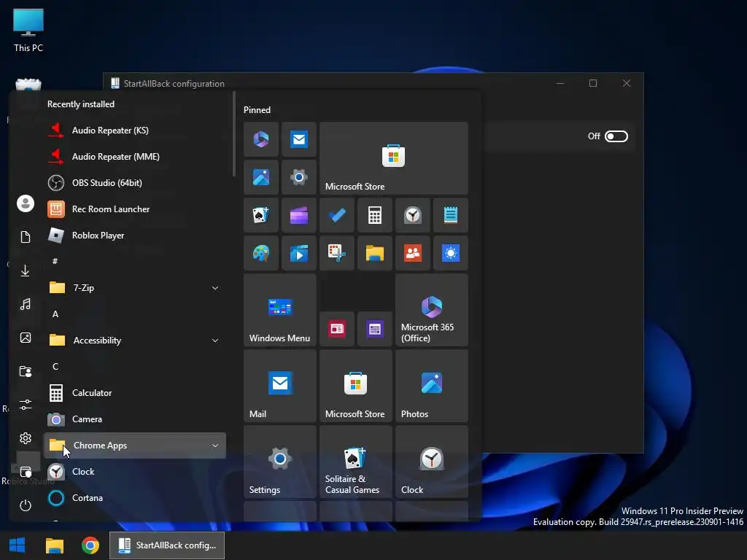747x560 pixels.
Task: Open the labeled Photos tile
Action: click(432, 386)
